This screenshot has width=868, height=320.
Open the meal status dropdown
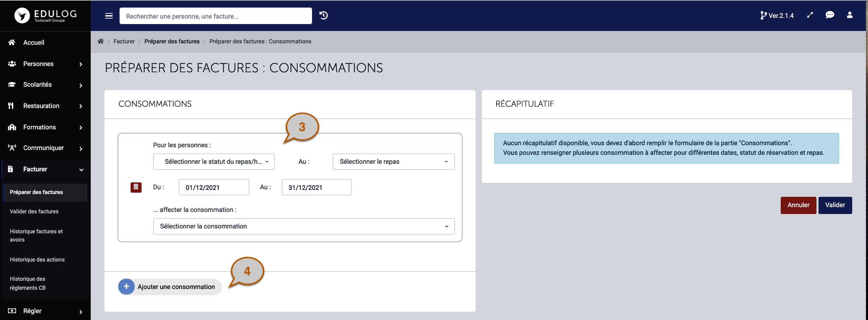pyautogui.click(x=214, y=162)
